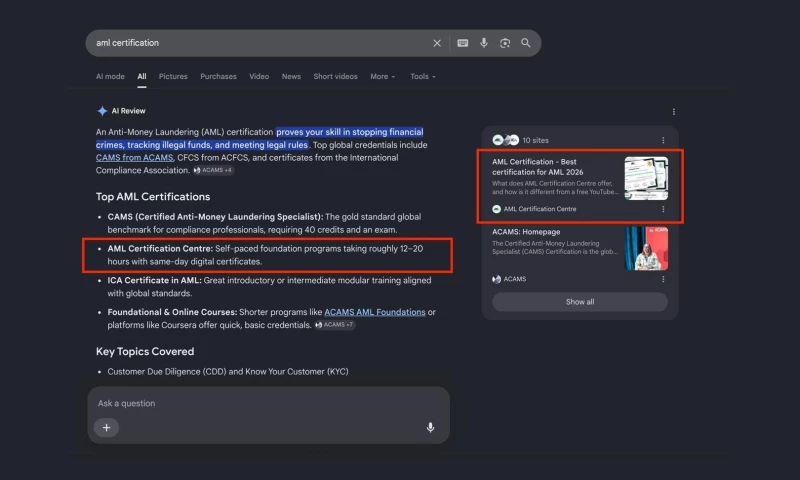
Task: Click the AML Certification card certificate thumbnail
Action: point(646,178)
